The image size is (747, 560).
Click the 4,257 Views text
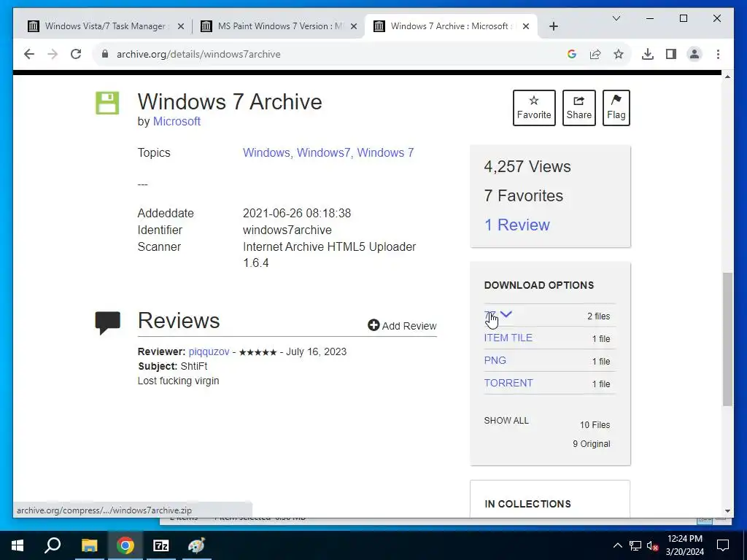527,167
